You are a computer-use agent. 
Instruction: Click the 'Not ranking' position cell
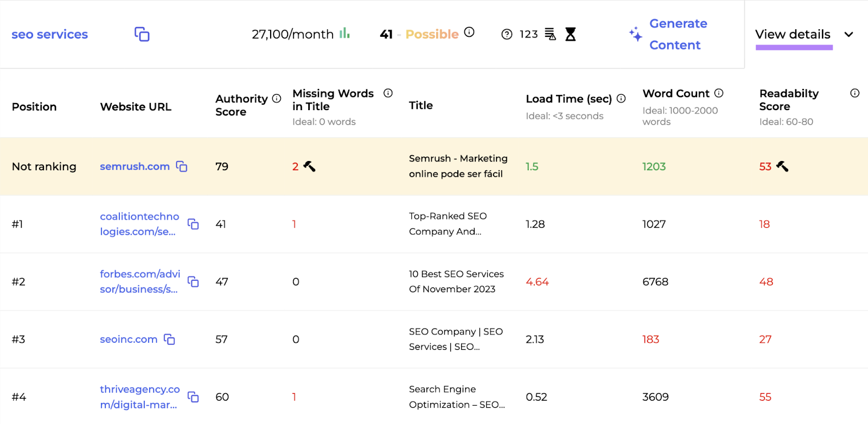click(x=44, y=166)
